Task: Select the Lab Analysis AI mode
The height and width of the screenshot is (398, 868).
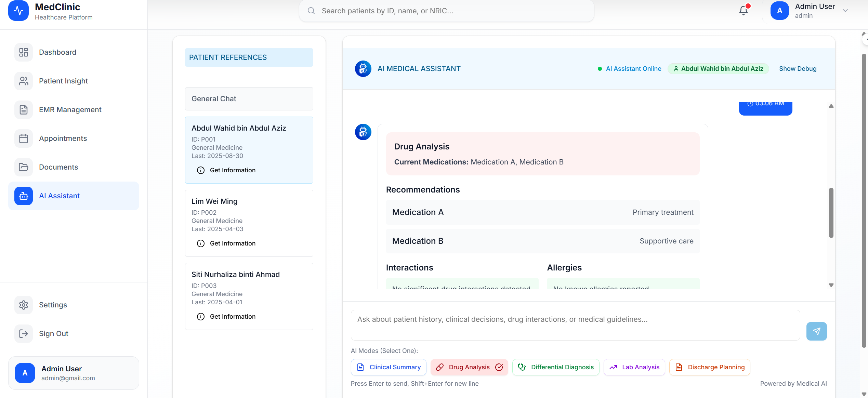Action: [634, 367]
